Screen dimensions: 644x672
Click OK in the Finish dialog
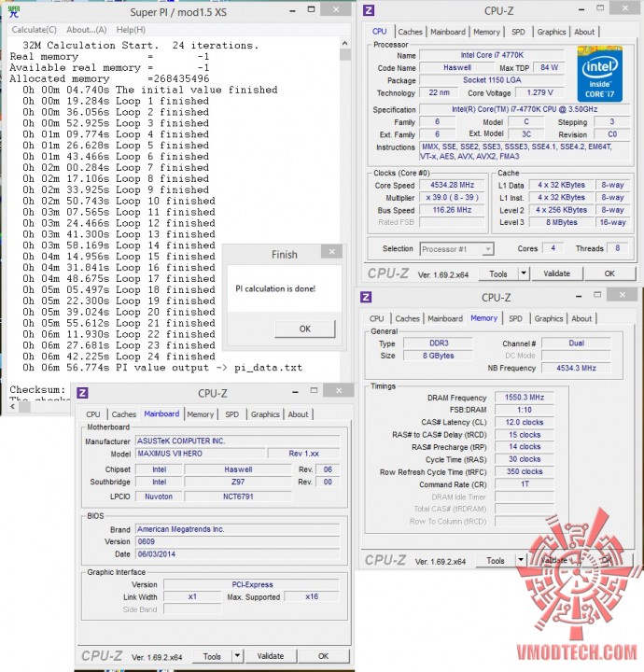pyautogui.click(x=305, y=329)
